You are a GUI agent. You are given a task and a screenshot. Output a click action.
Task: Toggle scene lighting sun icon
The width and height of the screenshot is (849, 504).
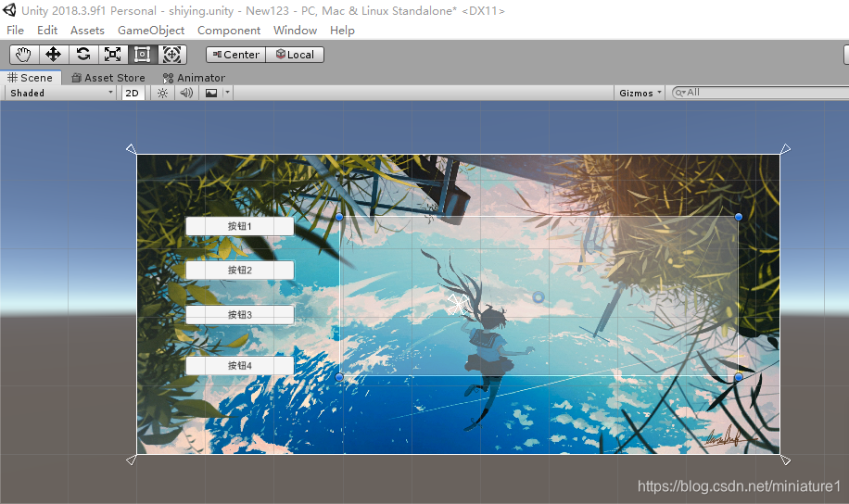tap(162, 94)
